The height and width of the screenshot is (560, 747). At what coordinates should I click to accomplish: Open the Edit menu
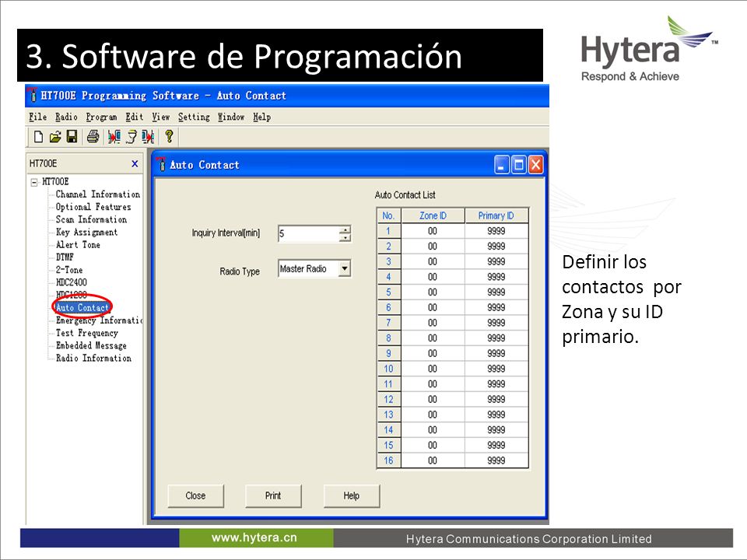click(135, 117)
